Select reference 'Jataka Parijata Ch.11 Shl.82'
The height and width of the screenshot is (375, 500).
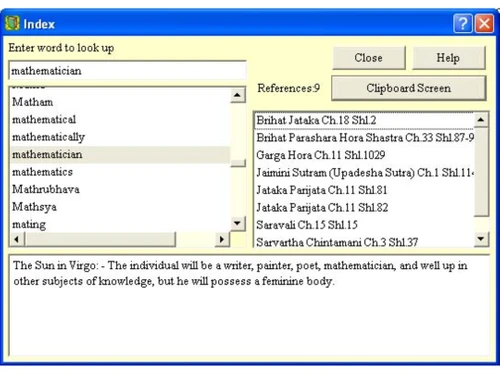tap(364, 208)
